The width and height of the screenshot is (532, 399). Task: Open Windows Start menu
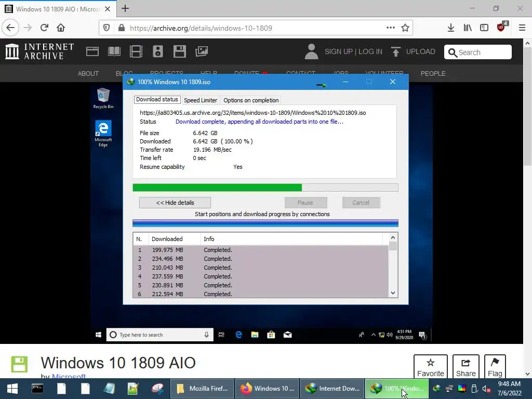12,389
